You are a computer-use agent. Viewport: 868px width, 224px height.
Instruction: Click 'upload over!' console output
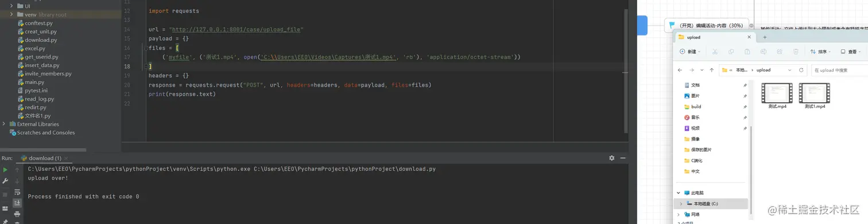tap(48, 178)
